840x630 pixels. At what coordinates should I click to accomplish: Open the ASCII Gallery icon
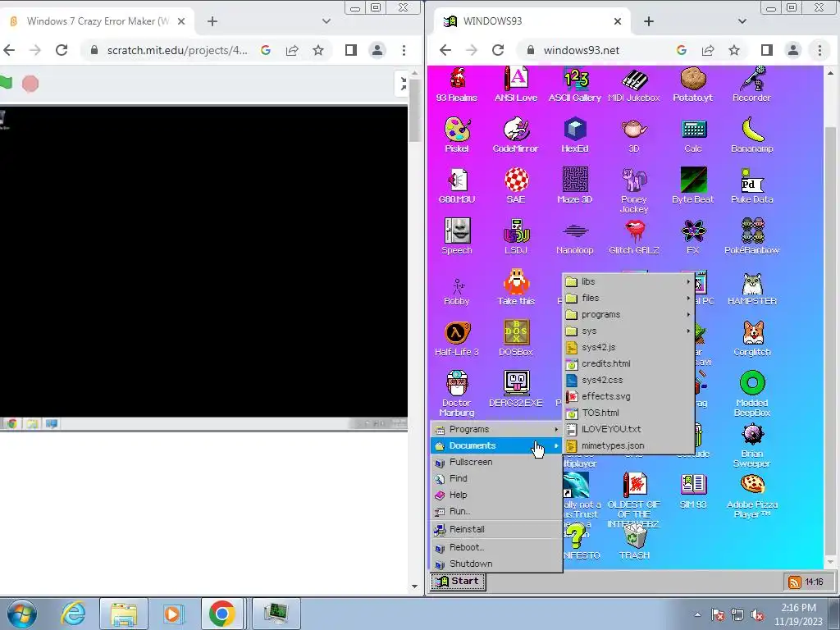pyautogui.click(x=575, y=84)
